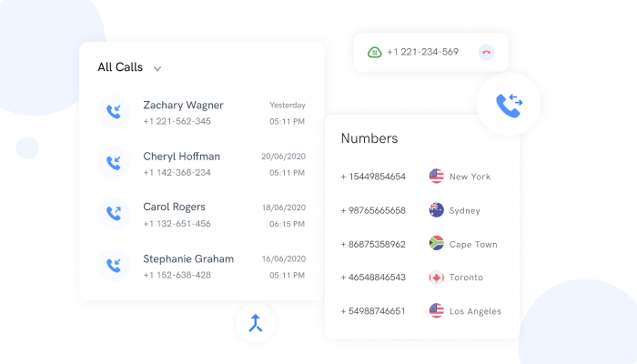Click the incoming call icon beside Cheryl Hoffman
The width and height of the screenshot is (637, 364).
click(x=114, y=164)
